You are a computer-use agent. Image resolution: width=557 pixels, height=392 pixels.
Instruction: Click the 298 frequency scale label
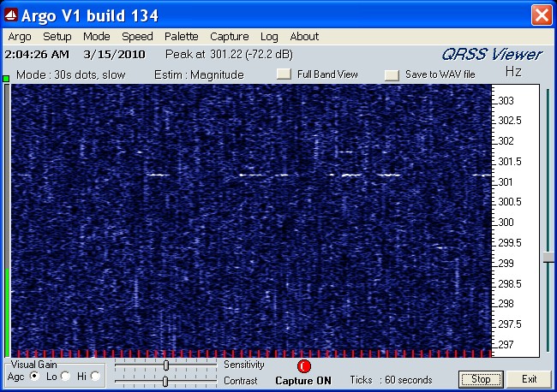pyautogui.click(x=506, y=304)
